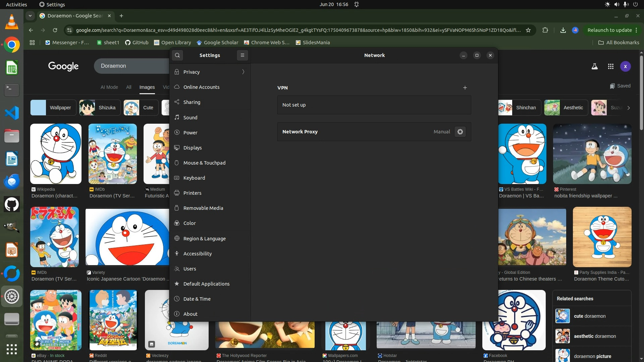
Task: Click Relaunch to update button
Action: click(x=609, y=30)
